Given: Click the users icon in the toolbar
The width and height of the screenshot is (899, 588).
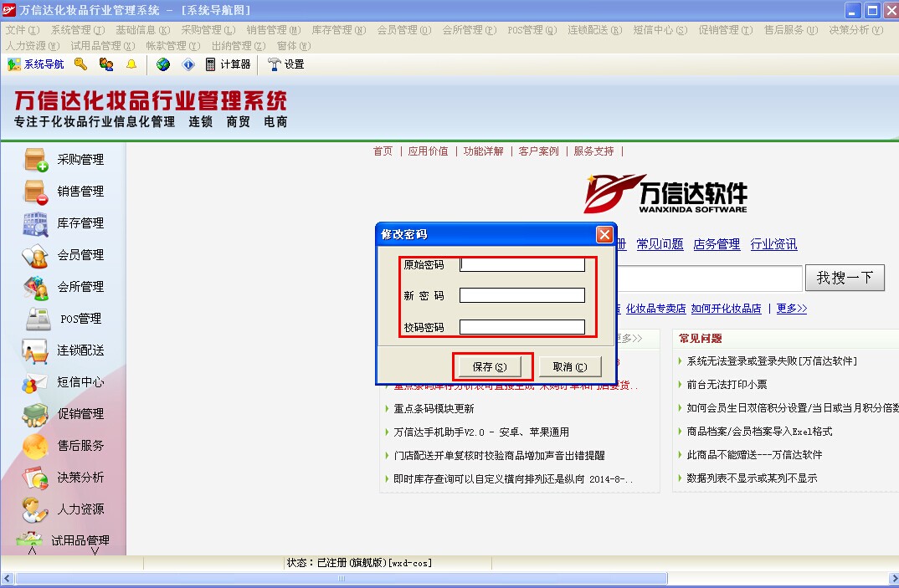Looking at the screenshot, I should [105, 64].
